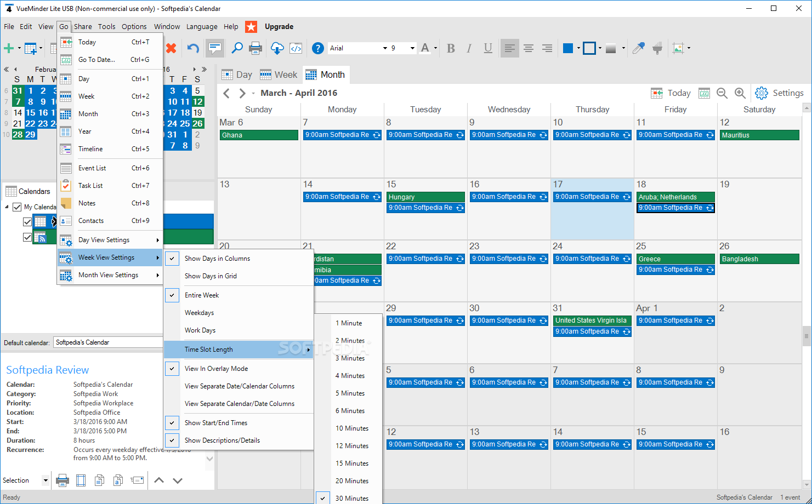Click the new calendar icon in toolbar
812x504 pixels.
click(31, 48)
